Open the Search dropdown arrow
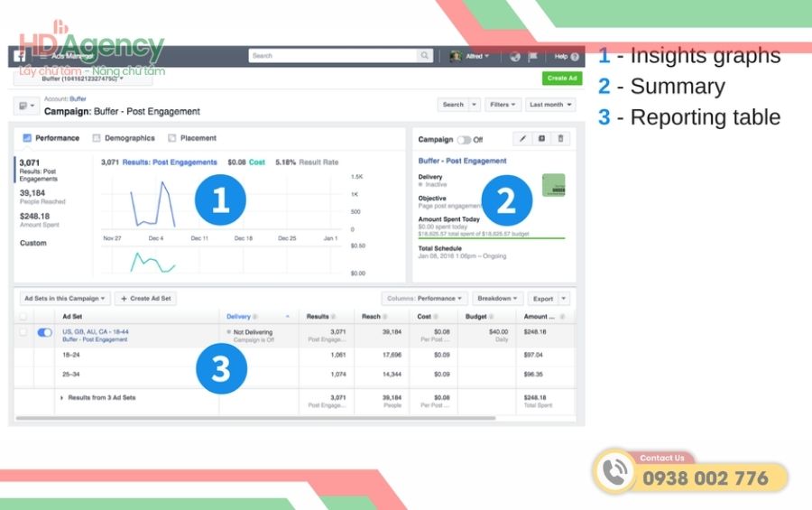This screenshot has width=812, height=510. pyautogui.click(x=474, y=105)
